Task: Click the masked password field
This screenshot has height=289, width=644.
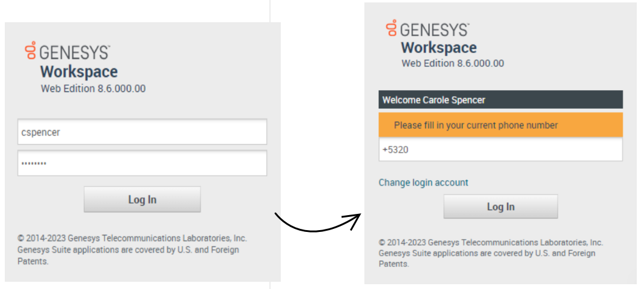Action: [x=142, y=163]
